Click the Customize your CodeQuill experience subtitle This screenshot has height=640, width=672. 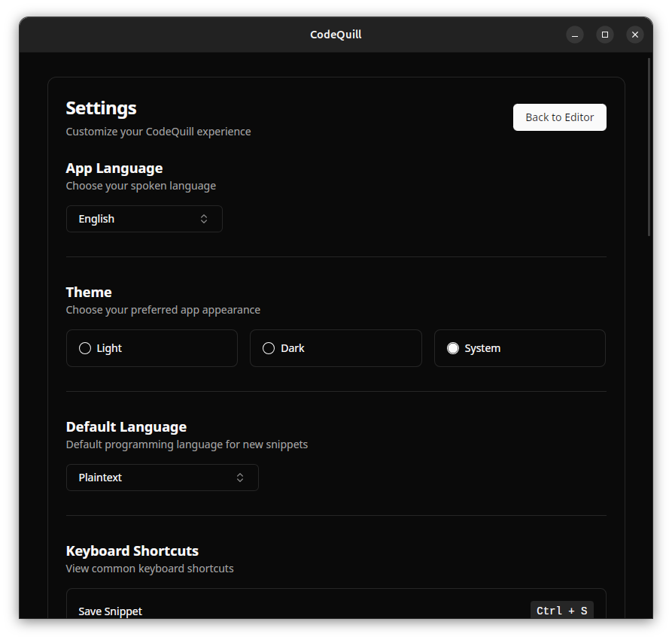coord(158,131)
